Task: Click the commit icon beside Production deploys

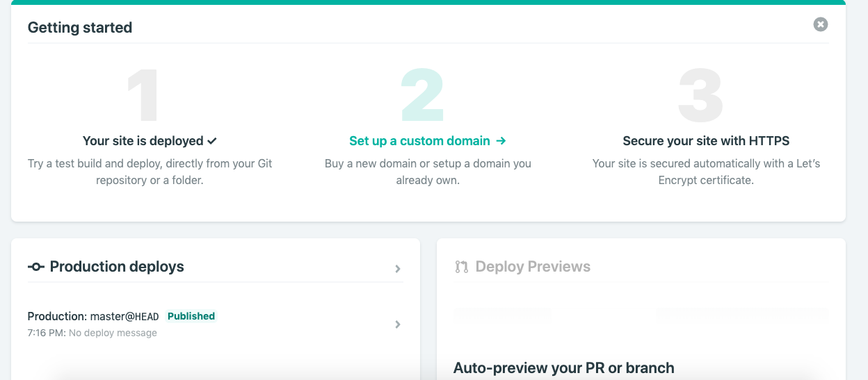Action: coord(36,267)
